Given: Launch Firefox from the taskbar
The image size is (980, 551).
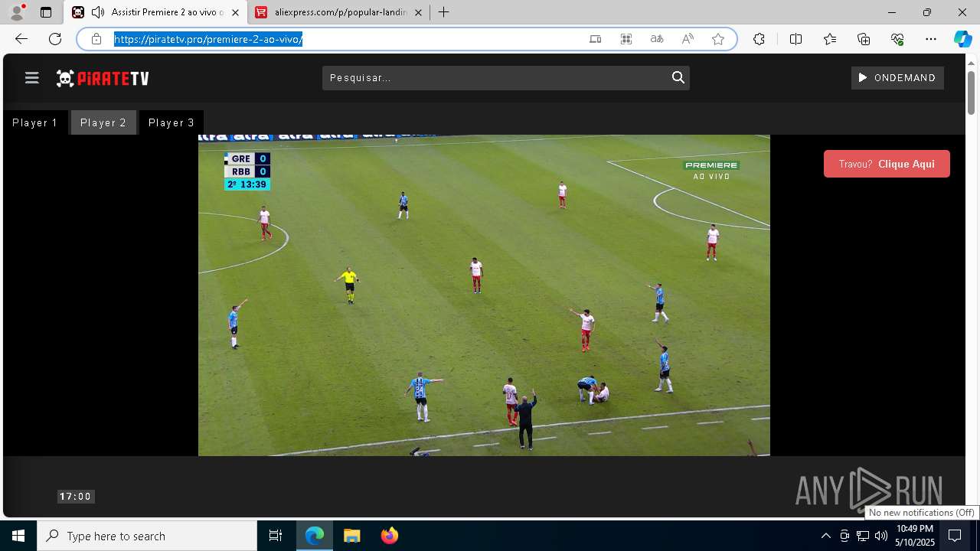Looking at the screenshot, I should coord(389,536).
